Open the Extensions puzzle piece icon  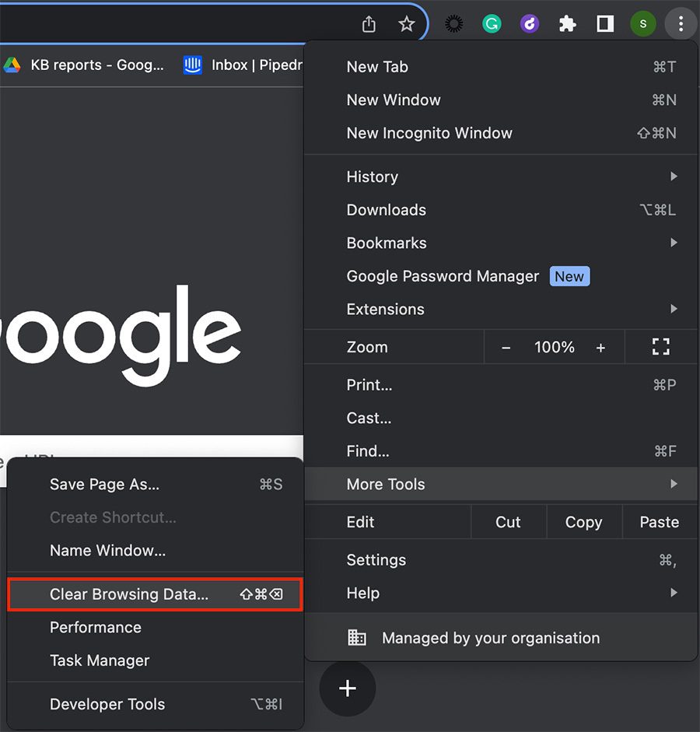pos(568,24)
